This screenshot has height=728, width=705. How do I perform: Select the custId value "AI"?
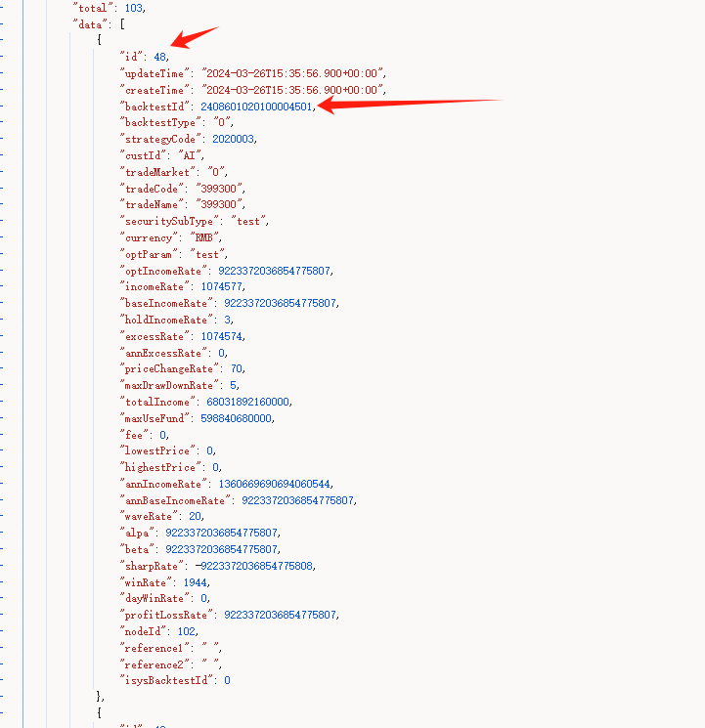pos(189,155)
